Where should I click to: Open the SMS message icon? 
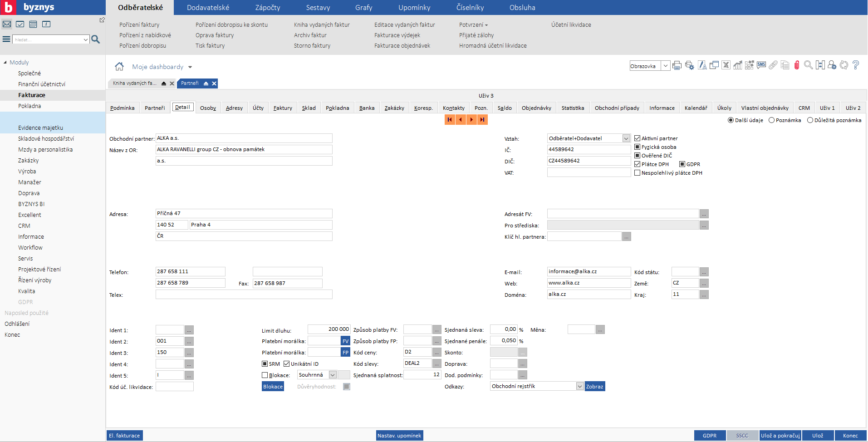pos(761,65)
